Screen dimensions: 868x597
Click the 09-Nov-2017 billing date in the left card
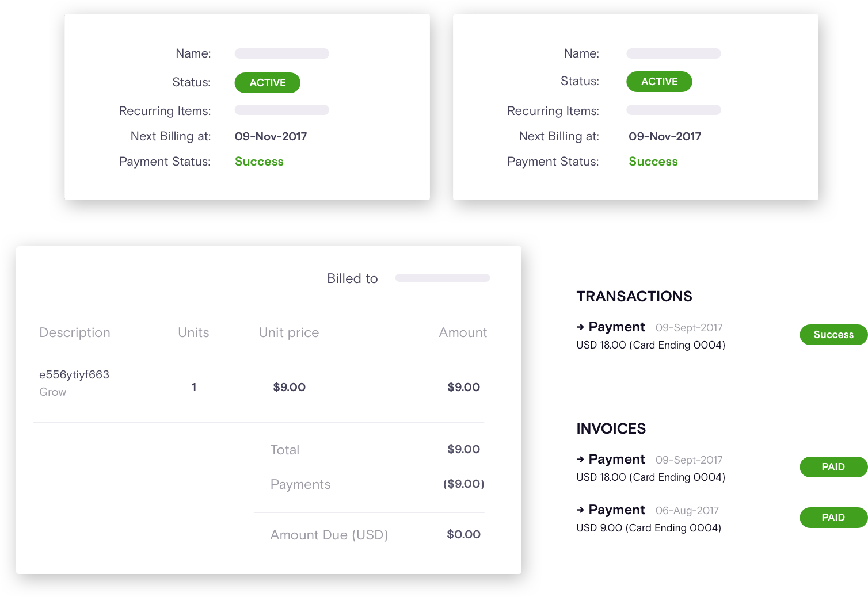tap(271, 136)
